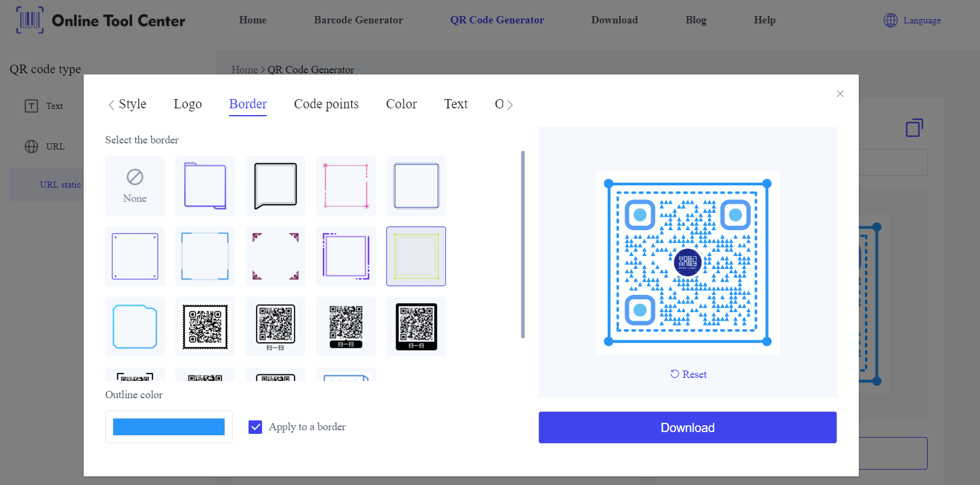The width and height of the screenshot is (980, 485).
Task: Open the Style tab
Action: click(132, 104)
